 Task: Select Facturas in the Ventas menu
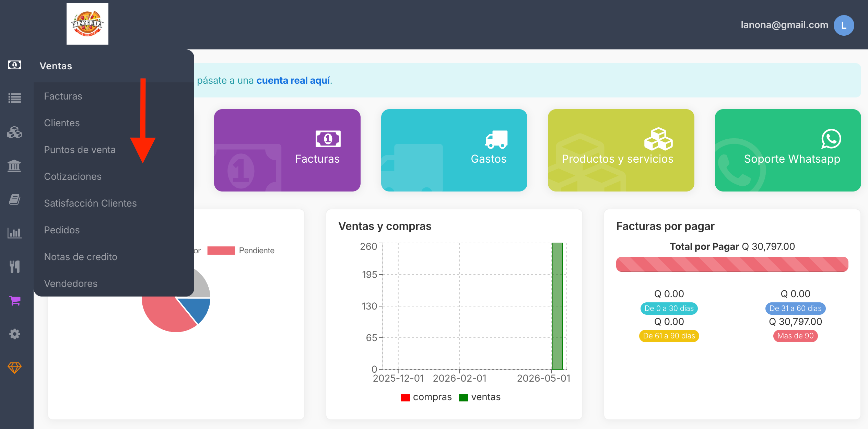[63, 96]
